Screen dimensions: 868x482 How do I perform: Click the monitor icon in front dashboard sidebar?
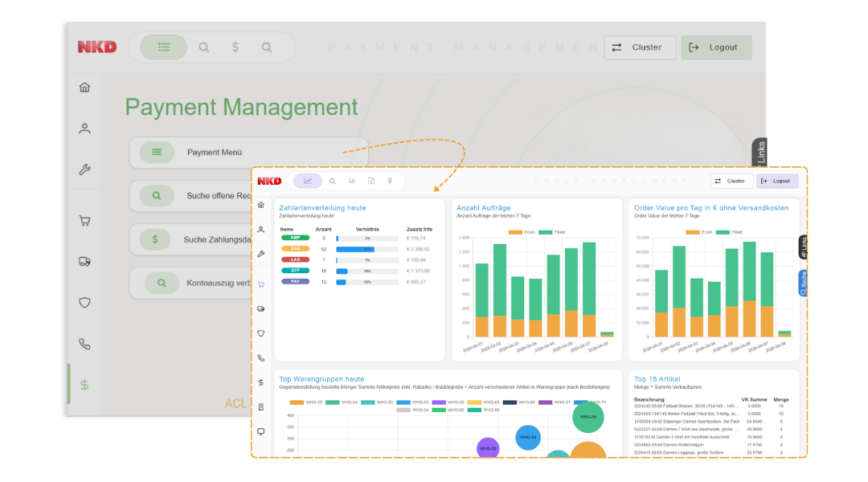[261, 431]
